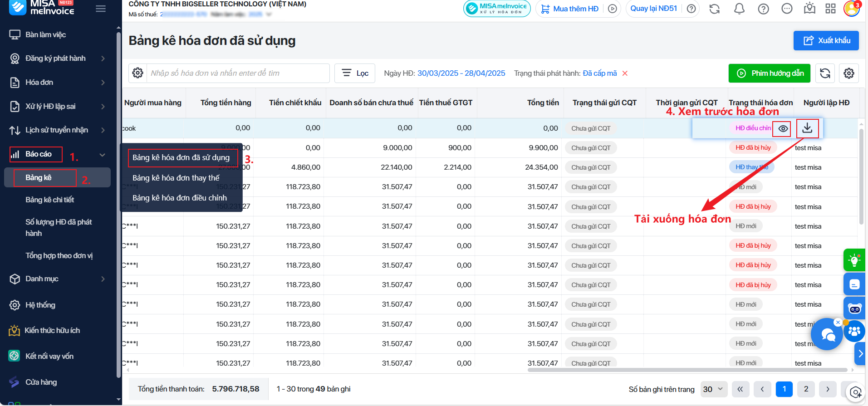
Task: Open Kiến thức hữu ích icon
Action: [x=15, y=330]
